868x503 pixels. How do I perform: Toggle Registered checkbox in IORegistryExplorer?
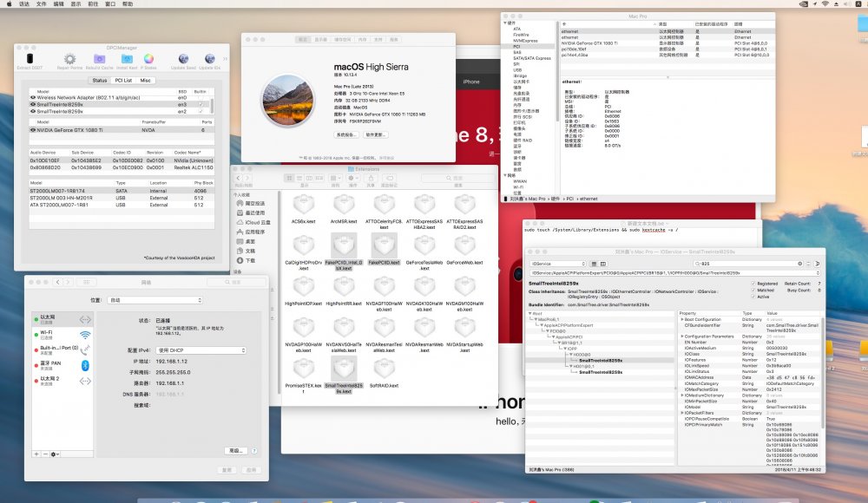pos(753,284)
